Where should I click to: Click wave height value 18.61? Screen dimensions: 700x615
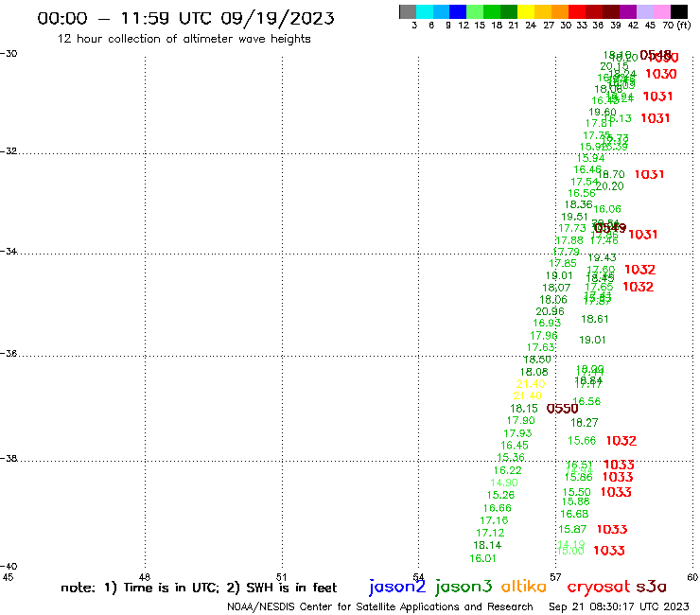595,319
